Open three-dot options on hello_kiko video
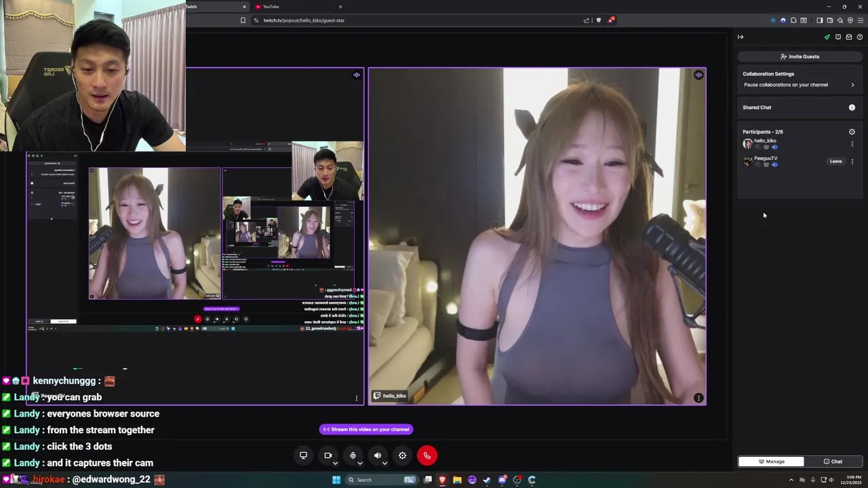This screenshot has height=488, width=868. (x=698, y=398)
